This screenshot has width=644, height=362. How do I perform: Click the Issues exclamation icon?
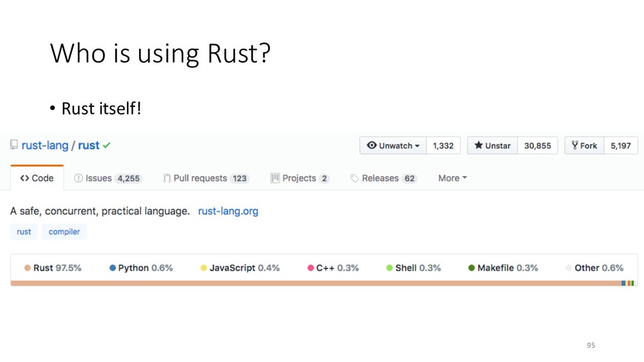79,178
